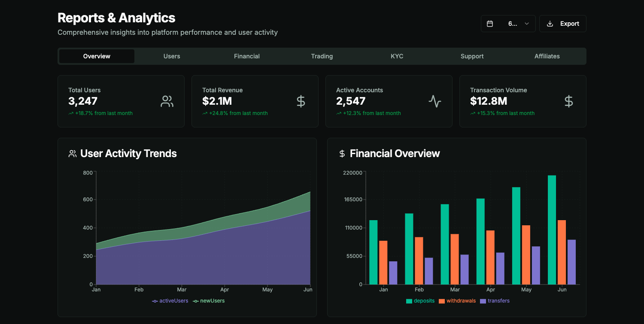This screenshot has height=324, width=644.
Task: Click the users icon in Total Users card
Action: (x=167, y=101)
